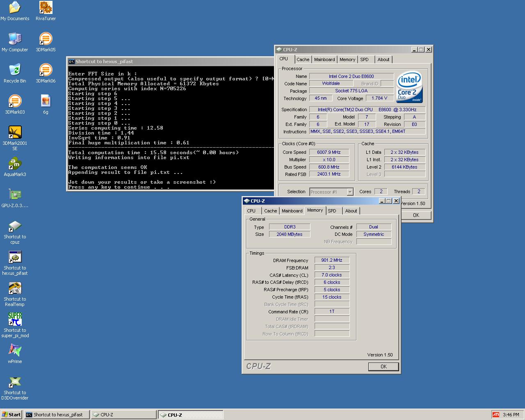Click the CPU-Z title bar icon of the Memory window
This screenshot has height=420, width=525.
(x=247, y=201)
